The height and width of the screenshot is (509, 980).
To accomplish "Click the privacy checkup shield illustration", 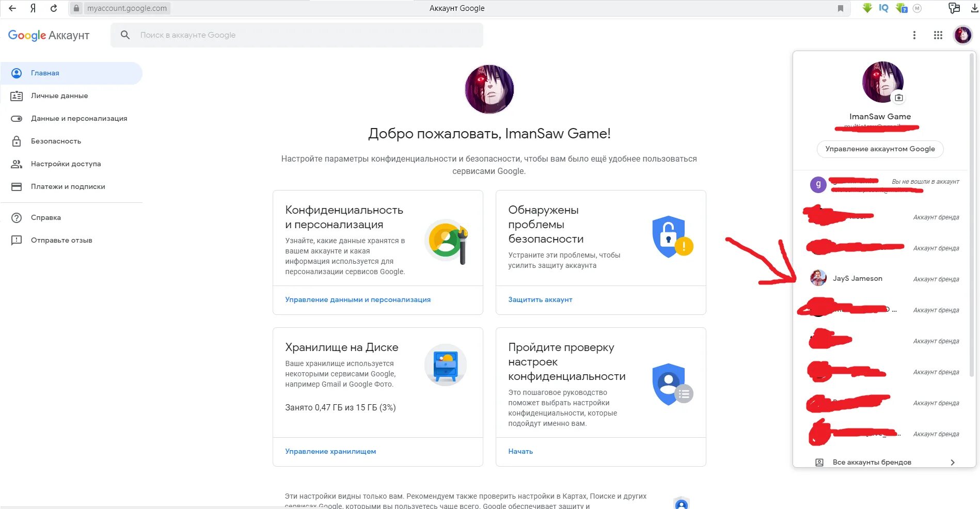I will (672, 385).
